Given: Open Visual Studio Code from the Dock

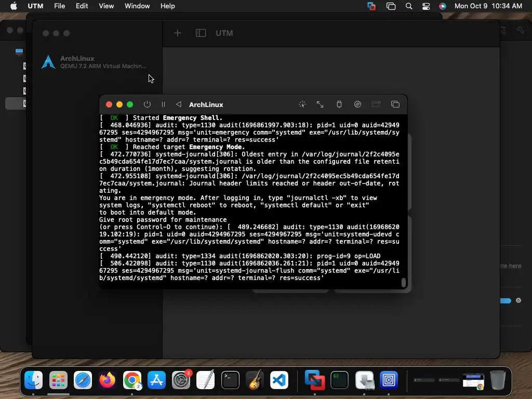Looking at the screenshot, I should (x=279, y=380).
